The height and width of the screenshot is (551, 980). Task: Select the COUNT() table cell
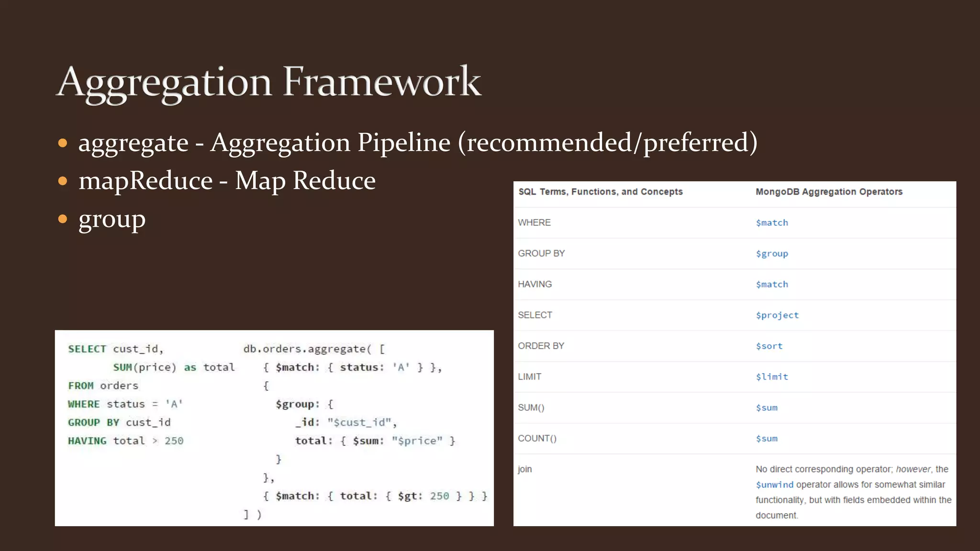coord(537,439)
